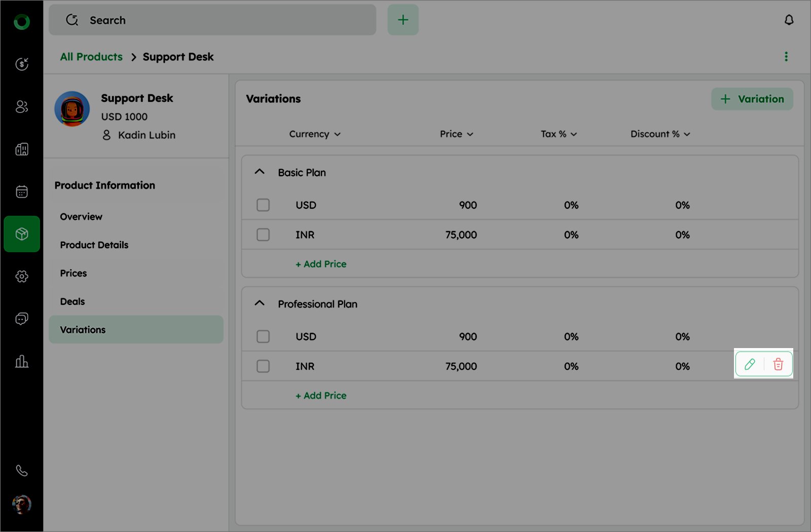
Task: Collapse the Professional Plan section
Action: pos(260,303)
